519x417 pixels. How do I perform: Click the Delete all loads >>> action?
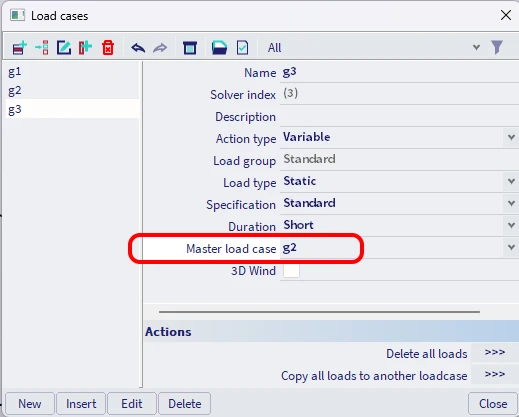(x=495, y=353)
